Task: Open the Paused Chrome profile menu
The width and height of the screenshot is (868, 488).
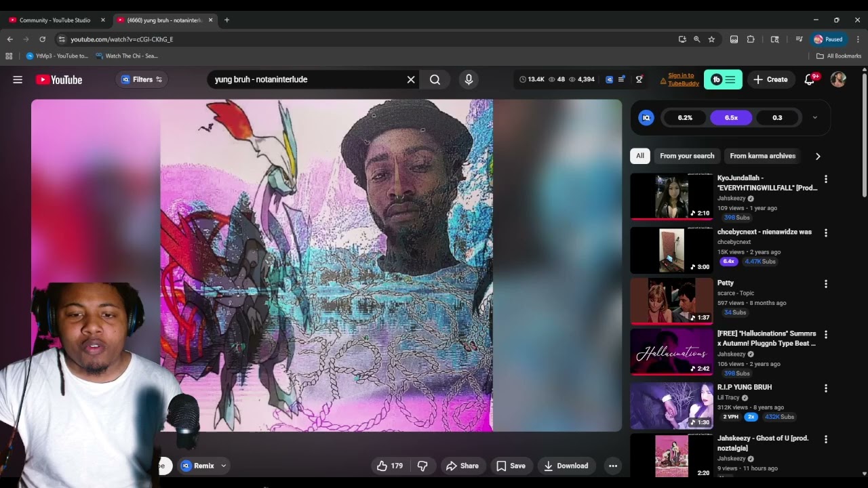Action: pos(829,39)
